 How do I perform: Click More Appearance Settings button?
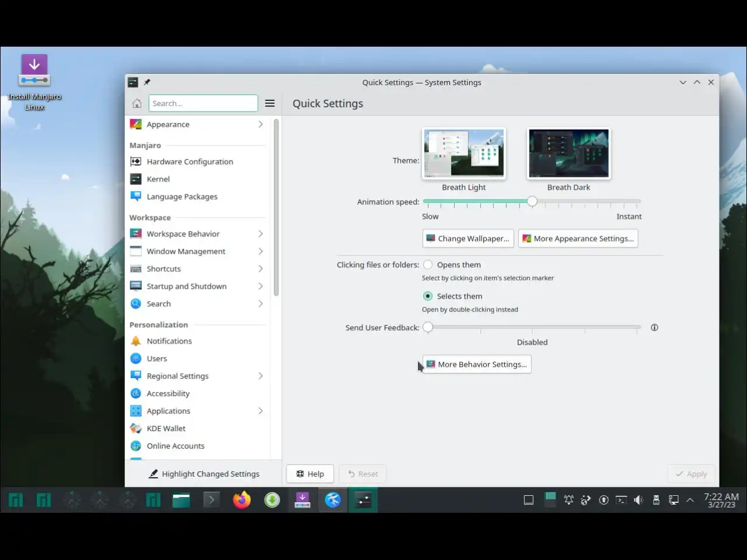578,239
